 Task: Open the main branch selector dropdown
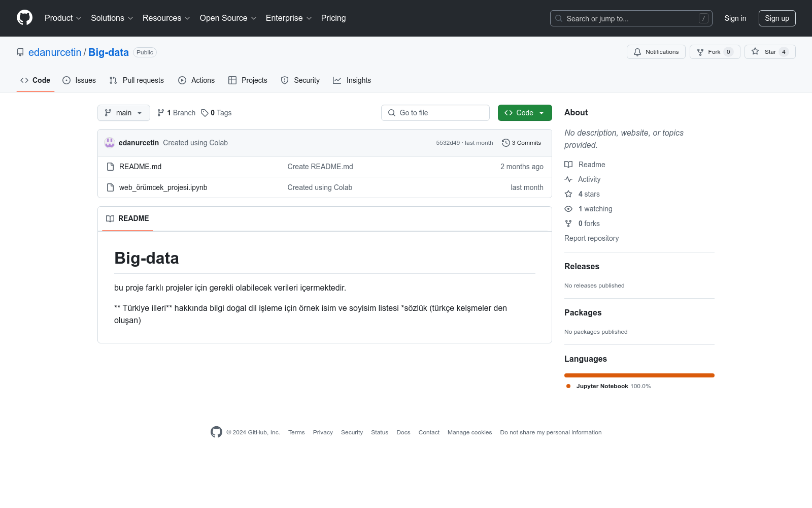[x=124, y=113]
